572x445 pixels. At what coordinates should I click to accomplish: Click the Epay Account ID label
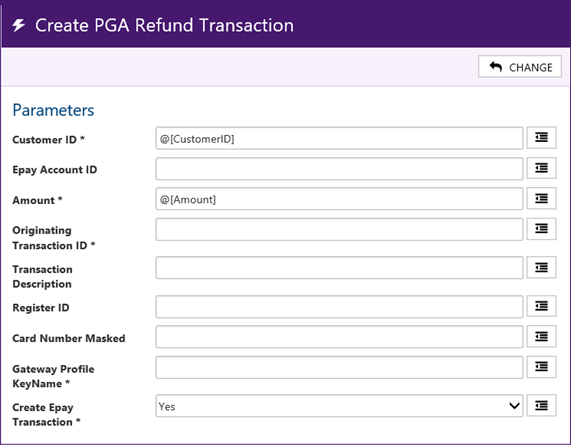(x=55, y=170)
